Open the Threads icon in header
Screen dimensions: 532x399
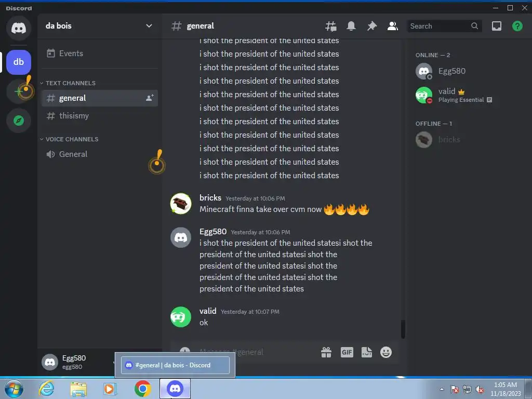[331, 26]
